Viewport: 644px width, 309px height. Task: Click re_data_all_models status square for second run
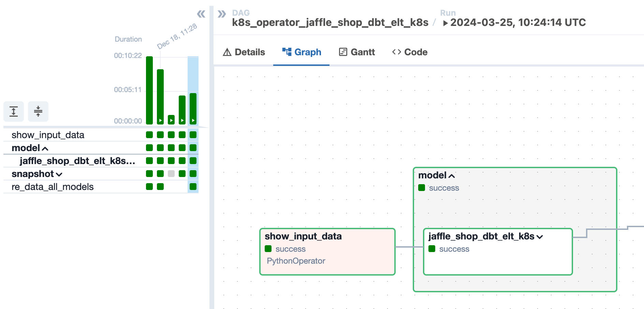point(160,187)
